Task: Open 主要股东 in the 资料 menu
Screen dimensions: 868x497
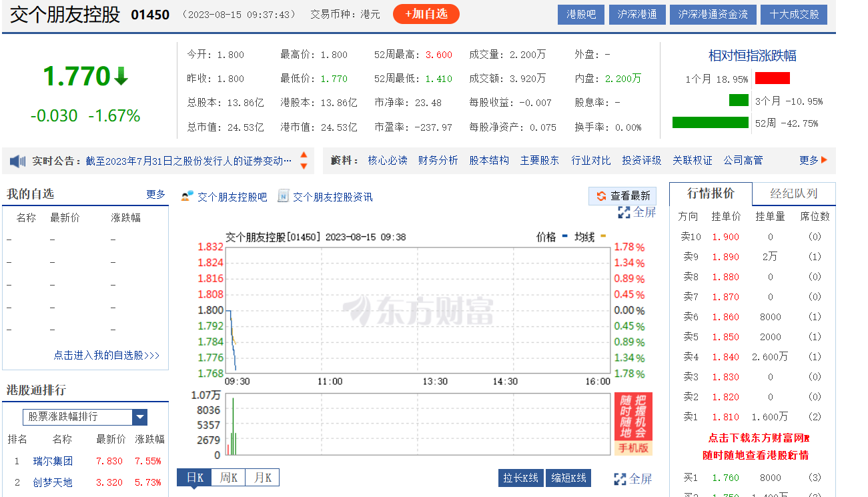Action: [x=540, y=160]
